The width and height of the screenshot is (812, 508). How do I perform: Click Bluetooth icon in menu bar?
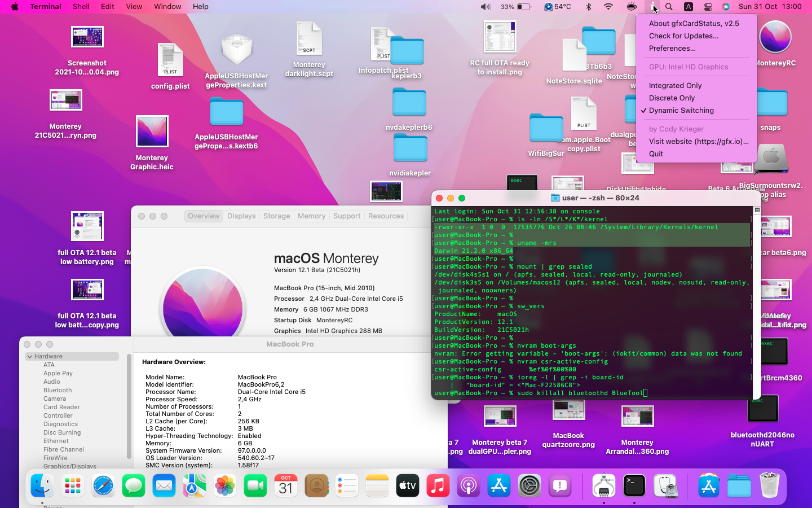[x=588, y=7]
